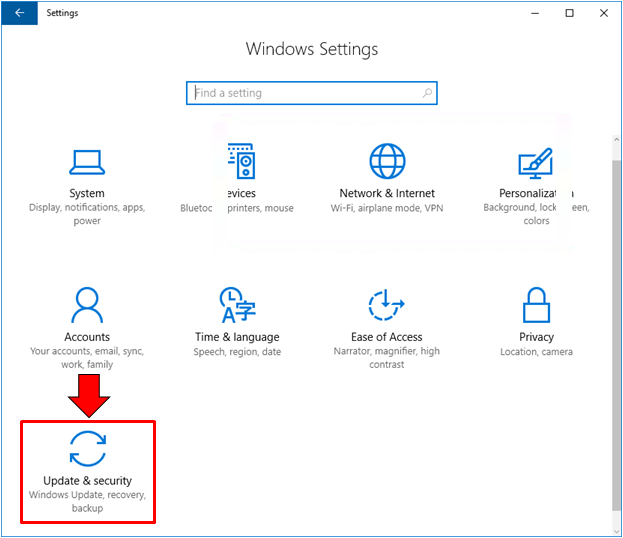The image size is (623, 538).
Task: Open the Personalization paintbrush icon
Action: [536, 163]
